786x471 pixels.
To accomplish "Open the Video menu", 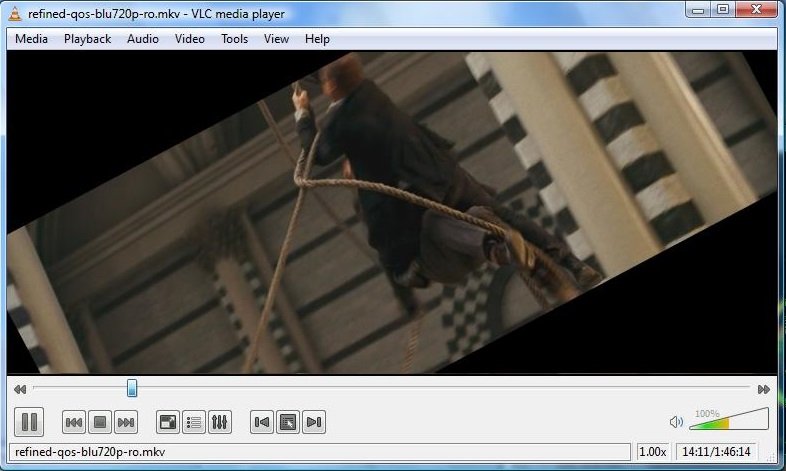I will coord(189,39).
